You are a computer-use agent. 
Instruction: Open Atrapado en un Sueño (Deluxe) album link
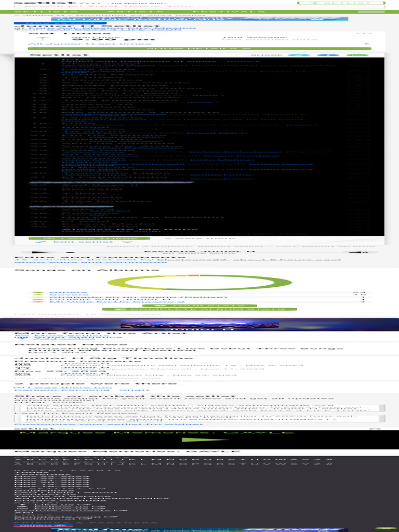138,298
